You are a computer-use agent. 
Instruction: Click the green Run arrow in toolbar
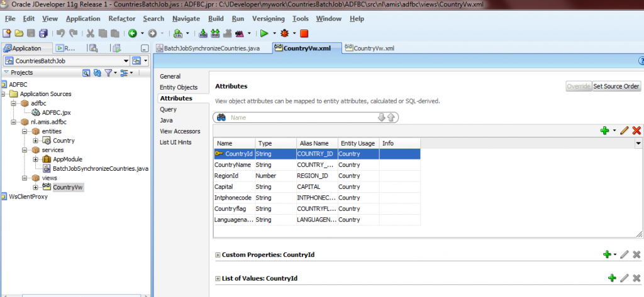pos(264,33)
